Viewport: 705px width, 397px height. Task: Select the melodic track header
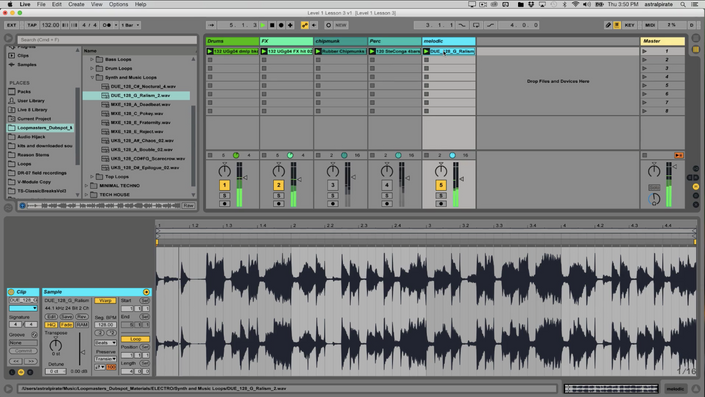tap(449, 41)
